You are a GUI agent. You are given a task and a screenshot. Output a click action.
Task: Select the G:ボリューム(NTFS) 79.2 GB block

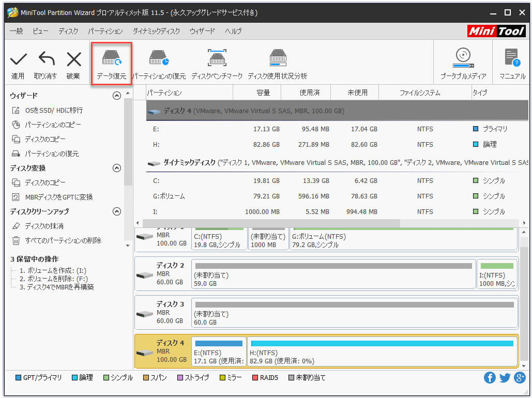point(403,239)
